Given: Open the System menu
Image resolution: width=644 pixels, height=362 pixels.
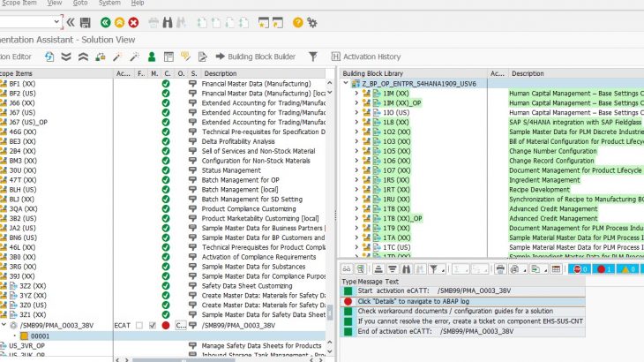Looking at the screenshot, I should 109,3.
